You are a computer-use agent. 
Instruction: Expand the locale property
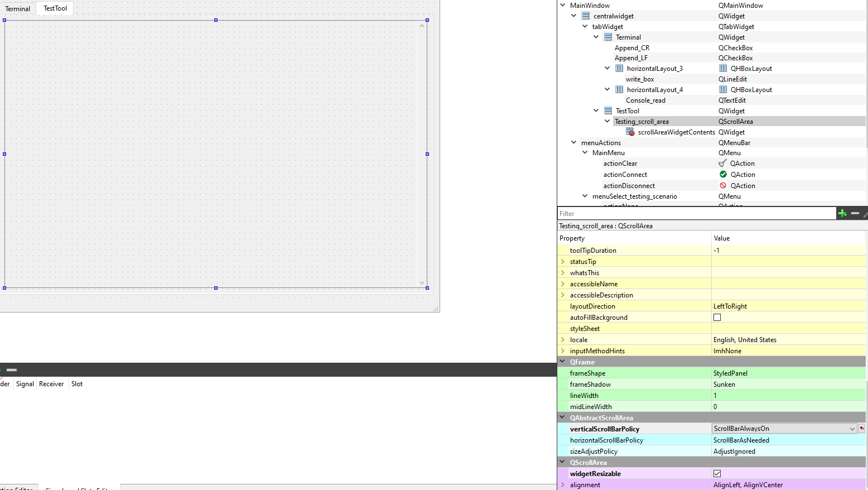pyautogui.click(x=563, y=340)
